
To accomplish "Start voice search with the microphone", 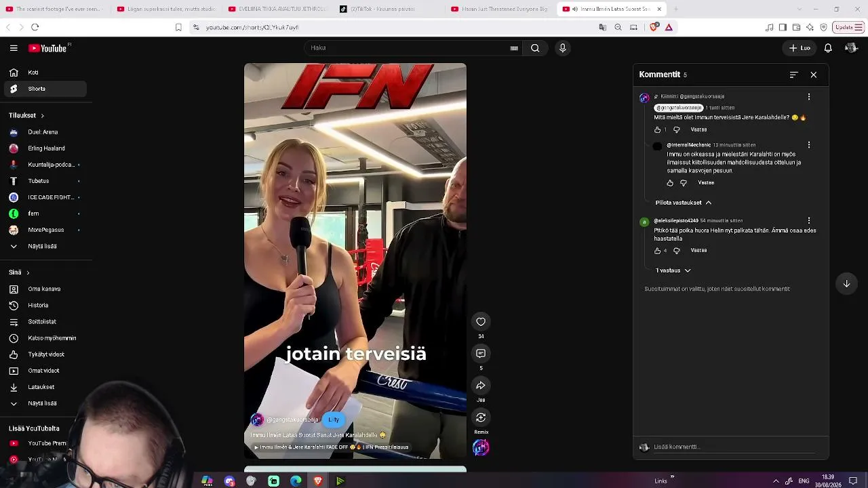I will (562, 48).
